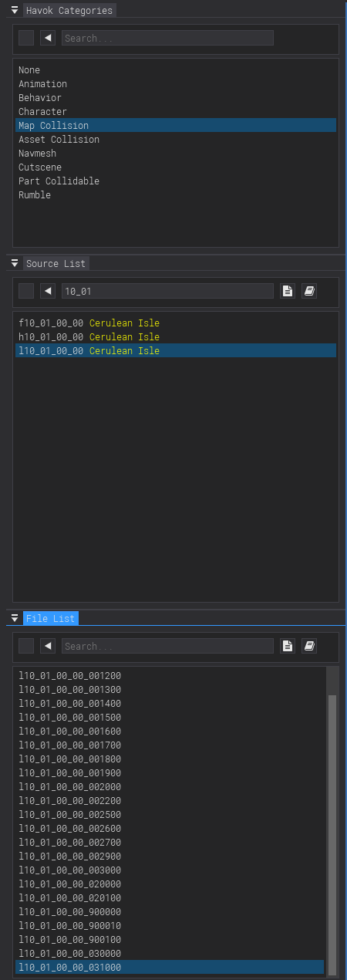Collapse the Havok Categories panel
This screenshot has height=980, width=347.
click(14, 10)
